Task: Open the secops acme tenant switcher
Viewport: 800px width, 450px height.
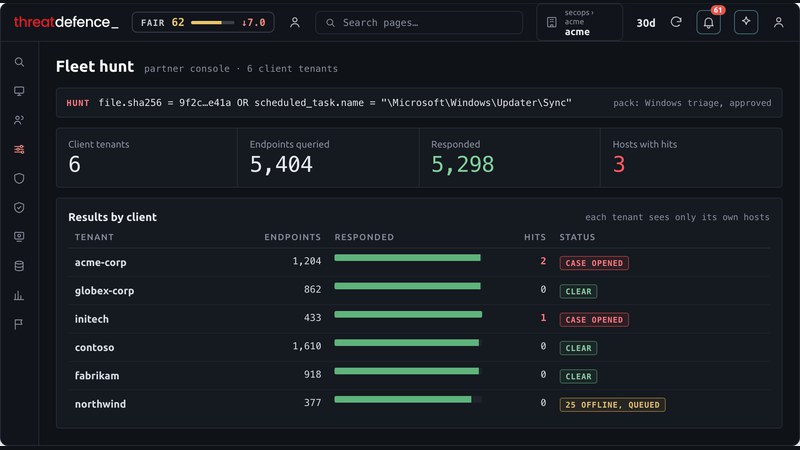Action: pos(580,22)
